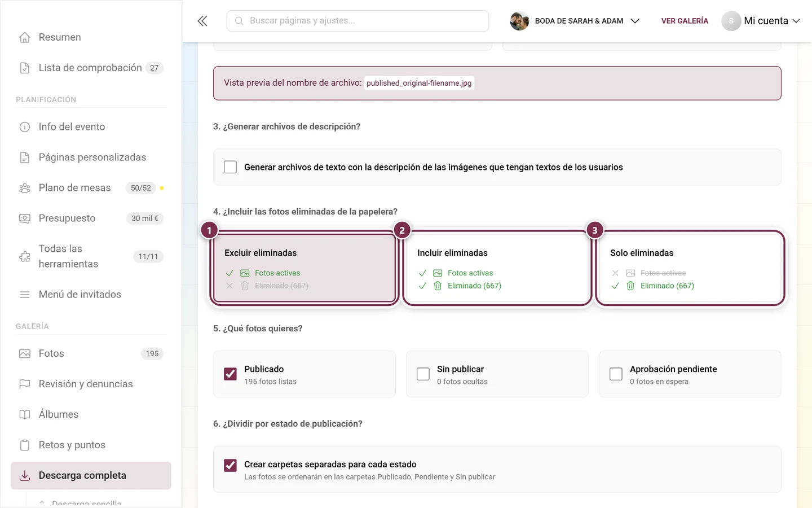The width and height of the screenshot is (812, 508).
Task: Enable generating description text files checkbox
Action: tap(230, 167)
